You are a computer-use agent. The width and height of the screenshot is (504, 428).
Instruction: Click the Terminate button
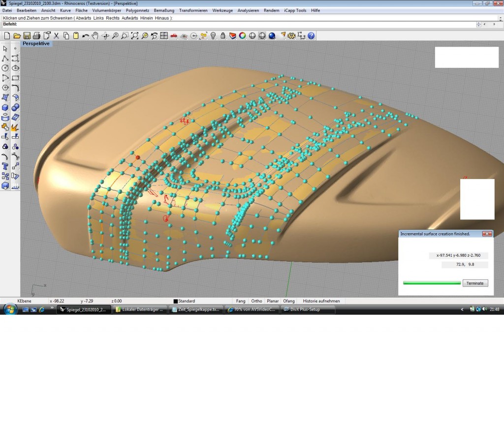click(475, 283)
